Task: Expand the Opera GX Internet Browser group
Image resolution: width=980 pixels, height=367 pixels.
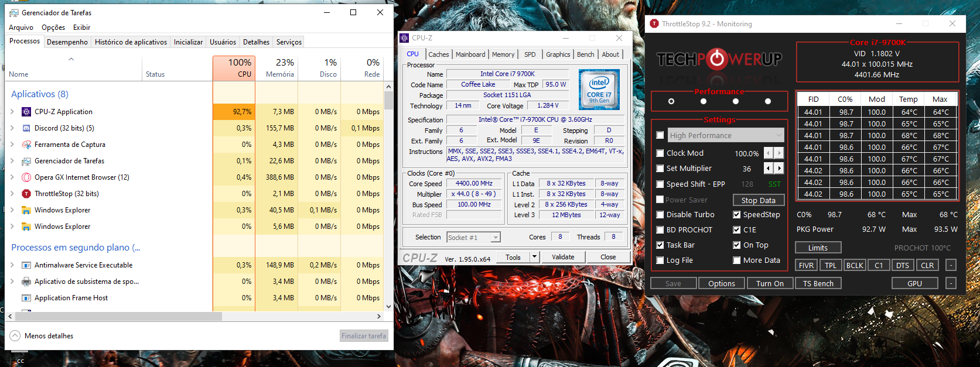Action: 12,177
